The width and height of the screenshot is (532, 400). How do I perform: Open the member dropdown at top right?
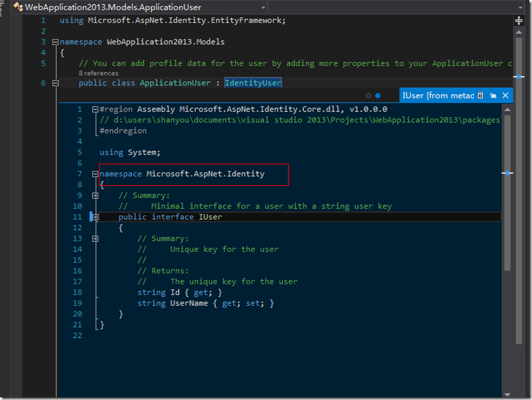click(x=521, y=7)
